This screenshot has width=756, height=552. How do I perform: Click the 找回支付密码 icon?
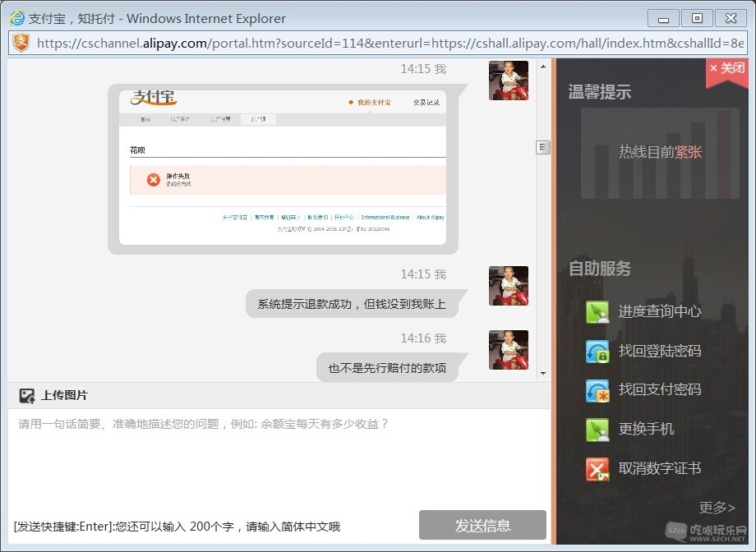point(597,390)
